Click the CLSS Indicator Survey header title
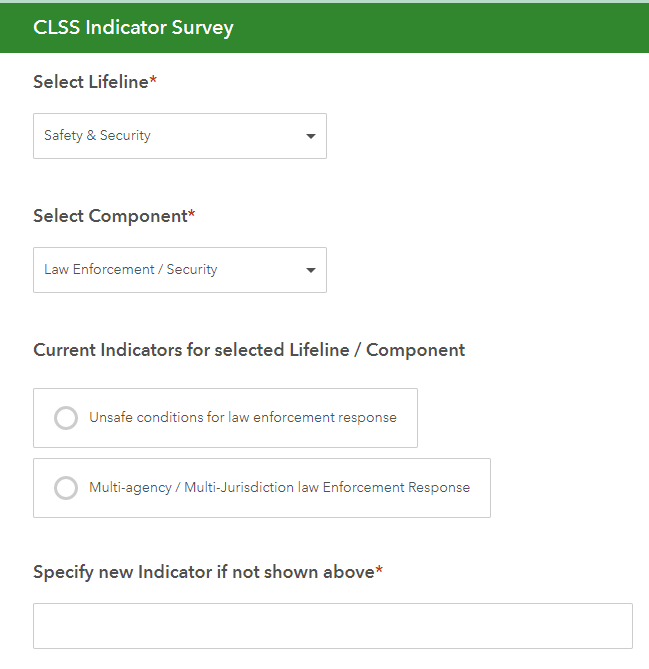 pyautogui.click(x=133, y=28)
